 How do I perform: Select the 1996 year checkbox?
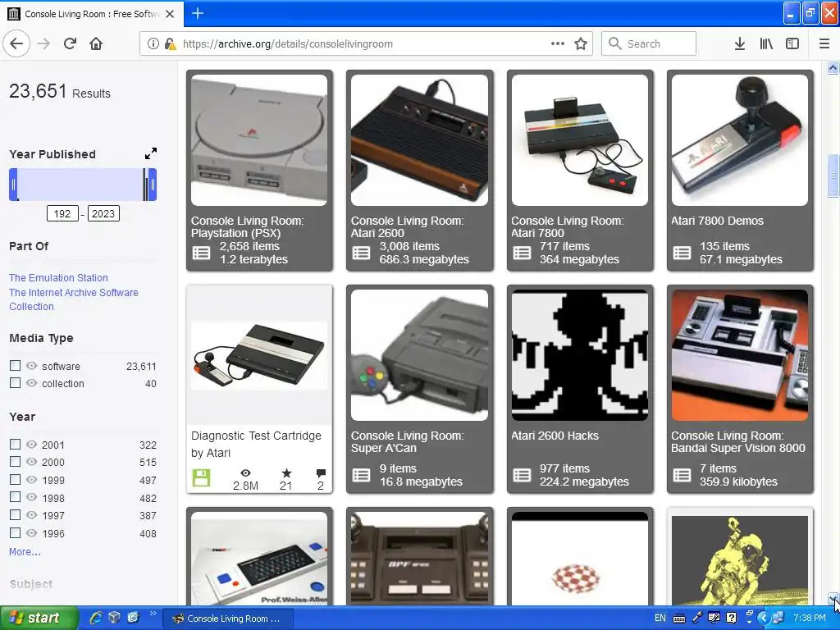[x=15, y=532]
